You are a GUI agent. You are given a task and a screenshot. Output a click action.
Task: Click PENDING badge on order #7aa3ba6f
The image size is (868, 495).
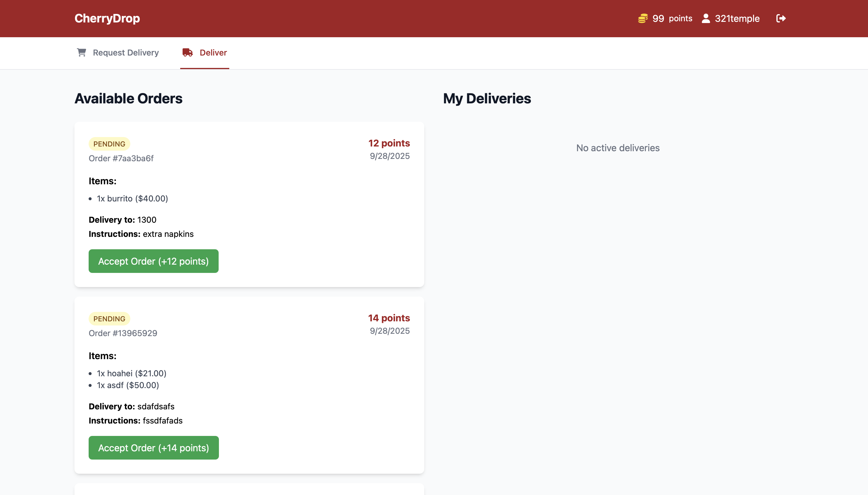point(109,144)
